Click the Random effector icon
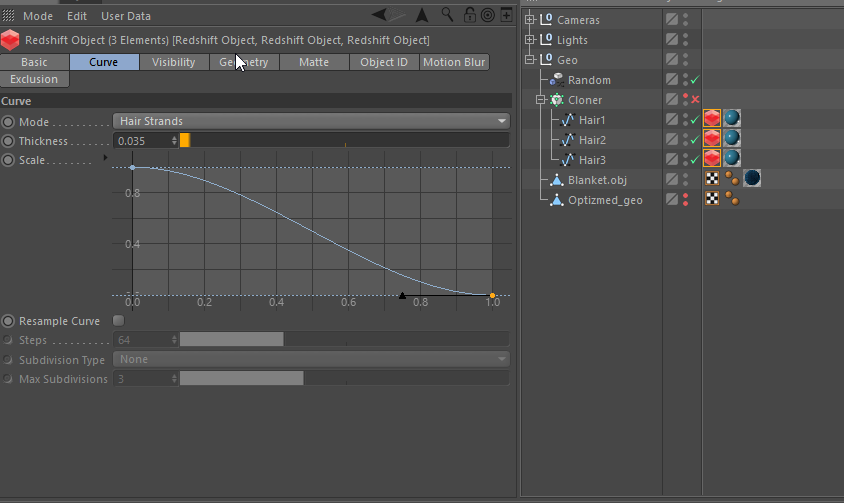This screenshot has height=503, width=844. point(557,80)
